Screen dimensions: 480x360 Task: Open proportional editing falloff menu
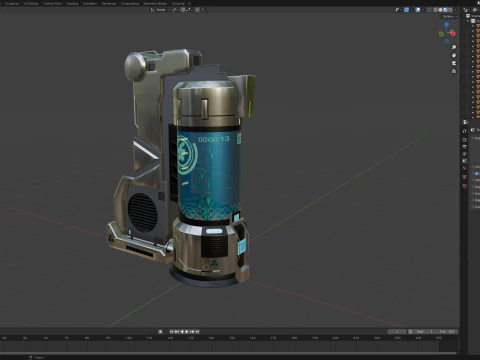pos(204,10)
